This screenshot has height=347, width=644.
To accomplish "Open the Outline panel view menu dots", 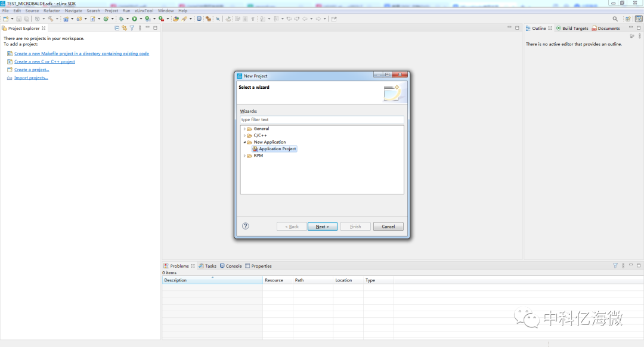I will (639, 36).
